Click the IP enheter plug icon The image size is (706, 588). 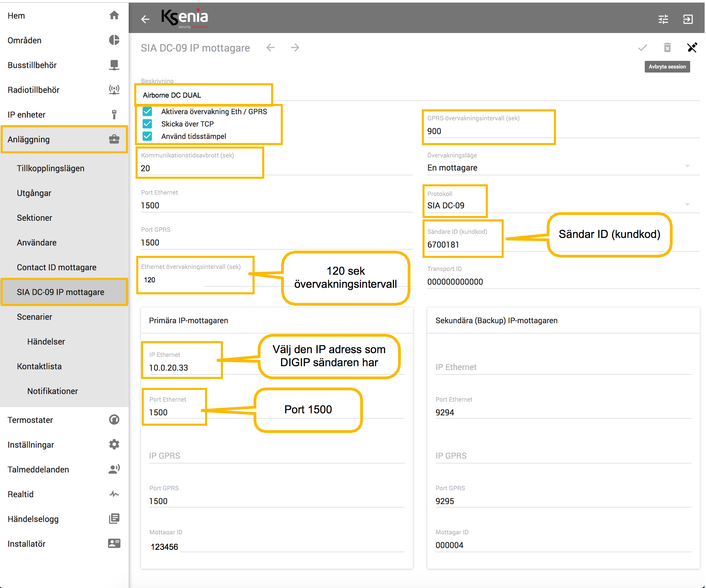114,115
